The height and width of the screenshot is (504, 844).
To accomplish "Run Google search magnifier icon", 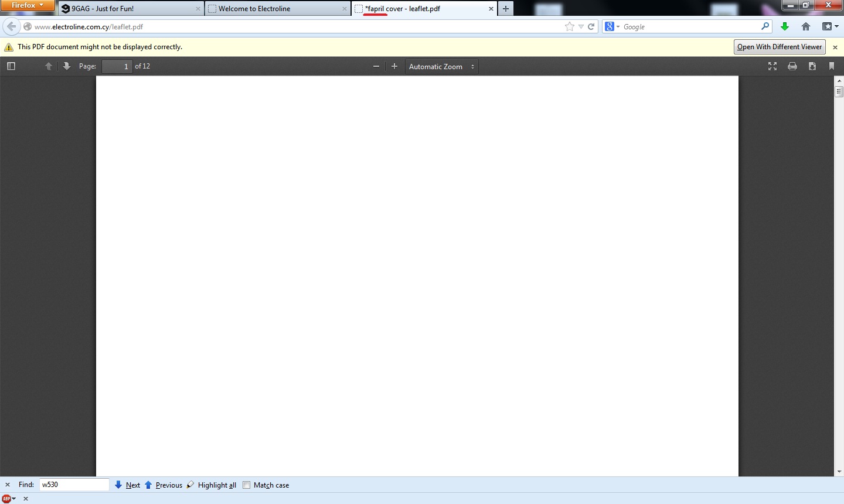I will 765,26.
